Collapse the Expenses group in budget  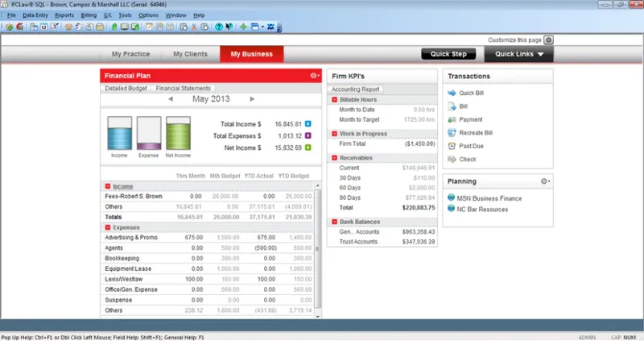tap(108, 227)
